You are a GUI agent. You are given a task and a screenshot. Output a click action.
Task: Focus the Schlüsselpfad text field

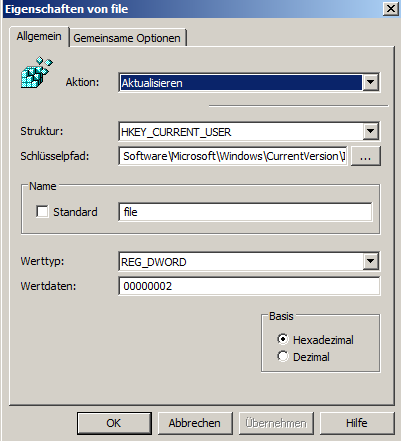[233, 156]
